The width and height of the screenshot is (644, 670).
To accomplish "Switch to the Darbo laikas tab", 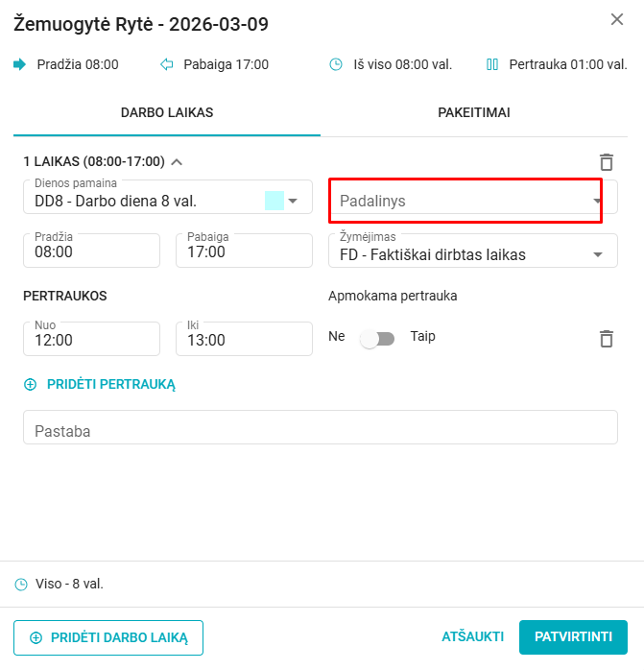I will point(167,112).
